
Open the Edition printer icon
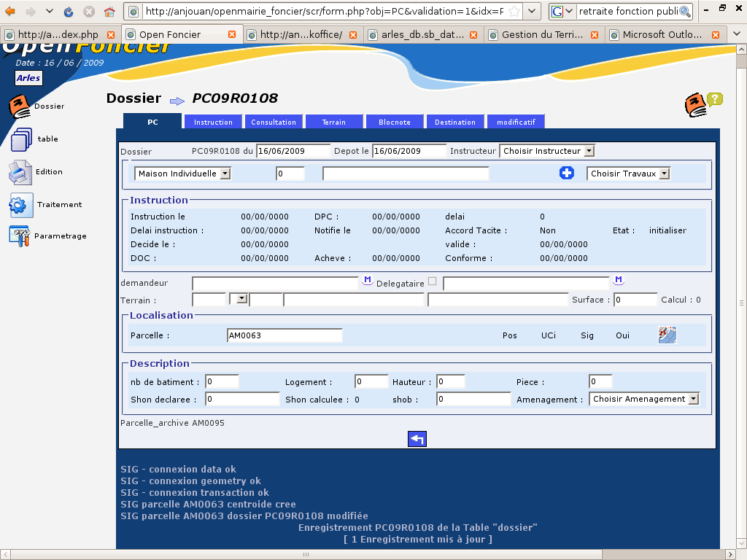point(20,172)
